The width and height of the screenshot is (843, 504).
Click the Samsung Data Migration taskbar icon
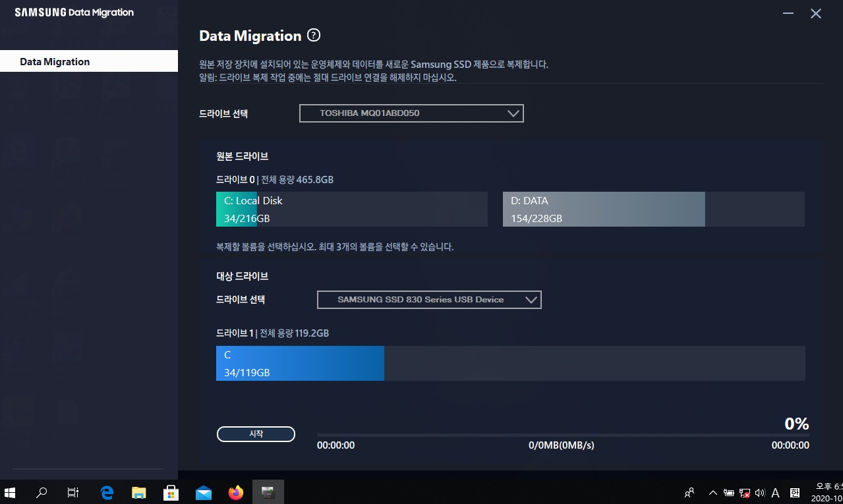pos(268,492)
